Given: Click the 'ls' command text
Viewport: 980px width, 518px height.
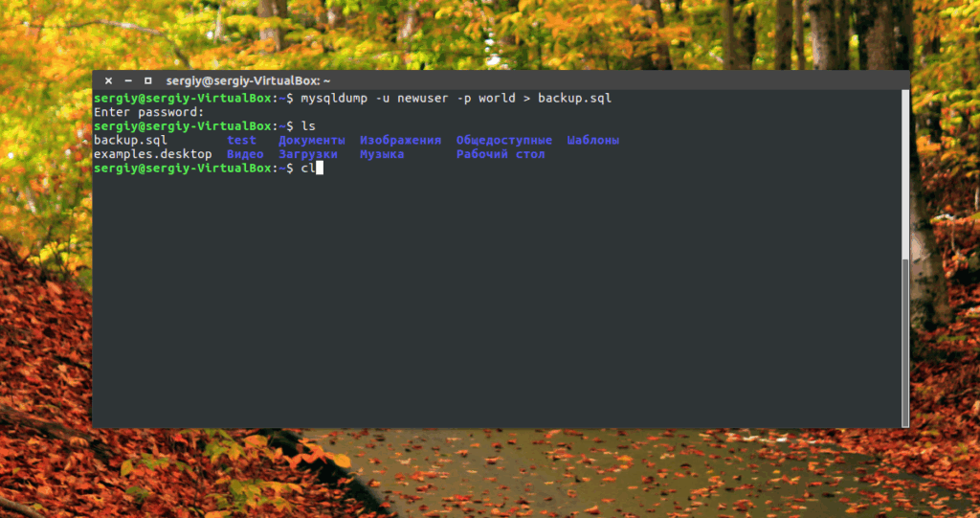Looking at the screenshot, I should coord(308,126).
